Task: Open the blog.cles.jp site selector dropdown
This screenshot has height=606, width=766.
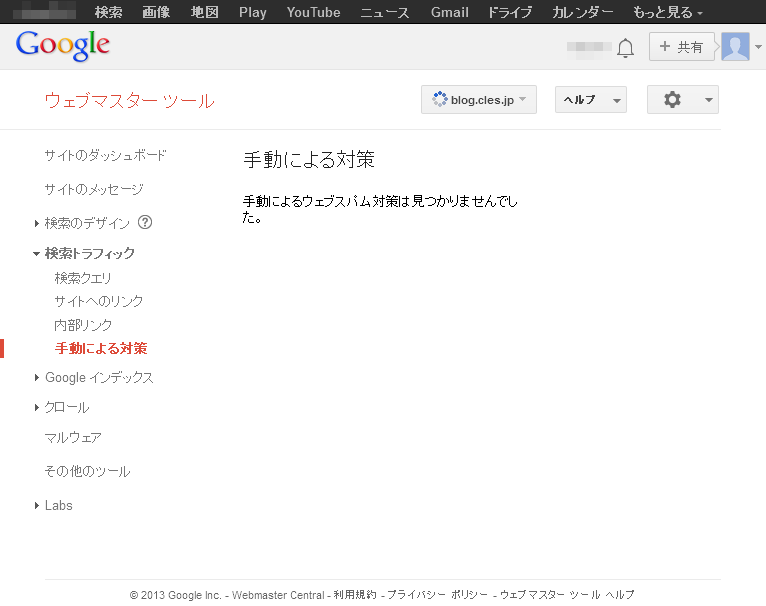Action: tap(479, 100)
